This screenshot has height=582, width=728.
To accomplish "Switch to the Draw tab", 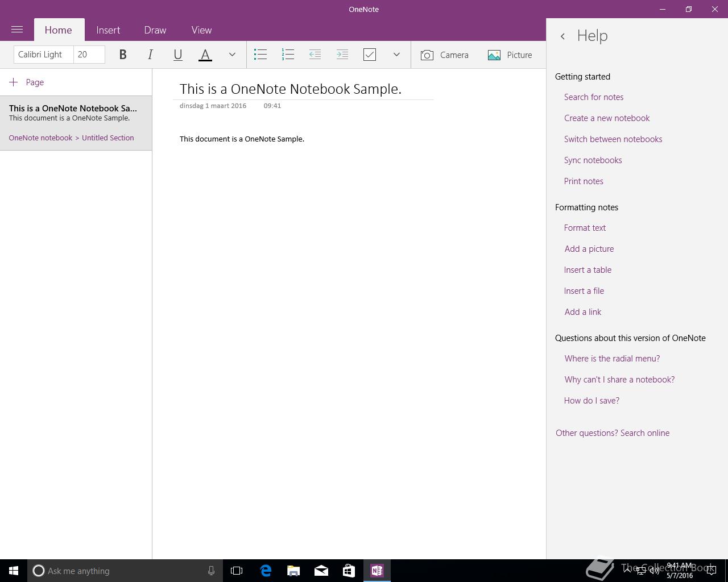I will (155, 30).
